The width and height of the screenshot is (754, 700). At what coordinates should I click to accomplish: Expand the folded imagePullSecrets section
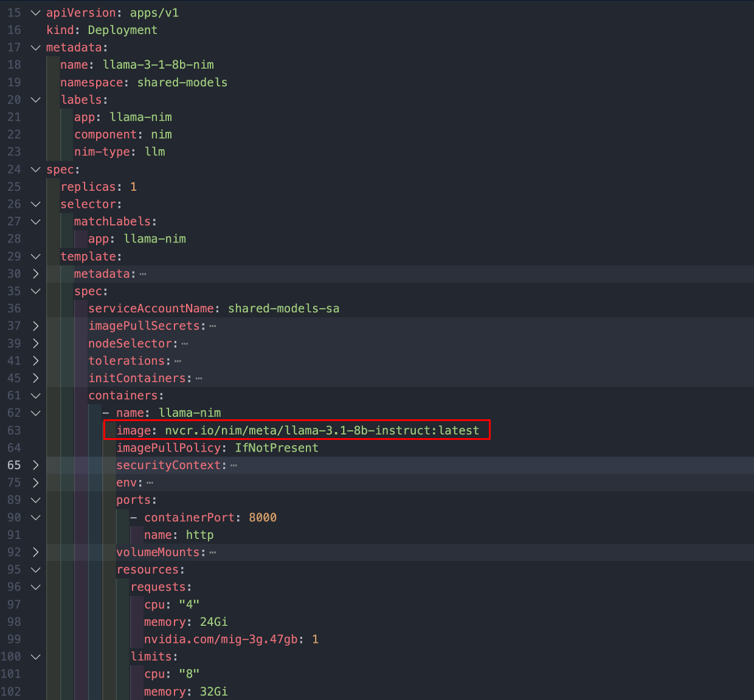(x=36, y=326)
